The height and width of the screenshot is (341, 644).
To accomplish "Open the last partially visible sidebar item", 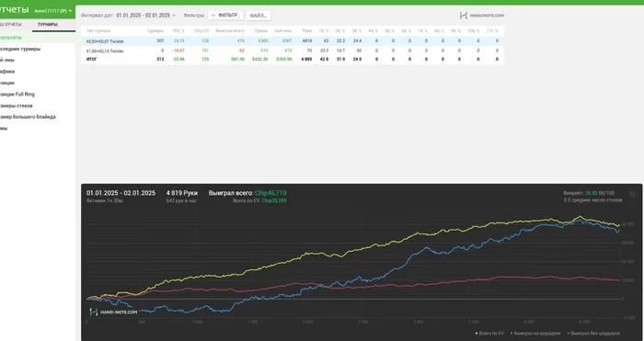I will tap(4, 128).
